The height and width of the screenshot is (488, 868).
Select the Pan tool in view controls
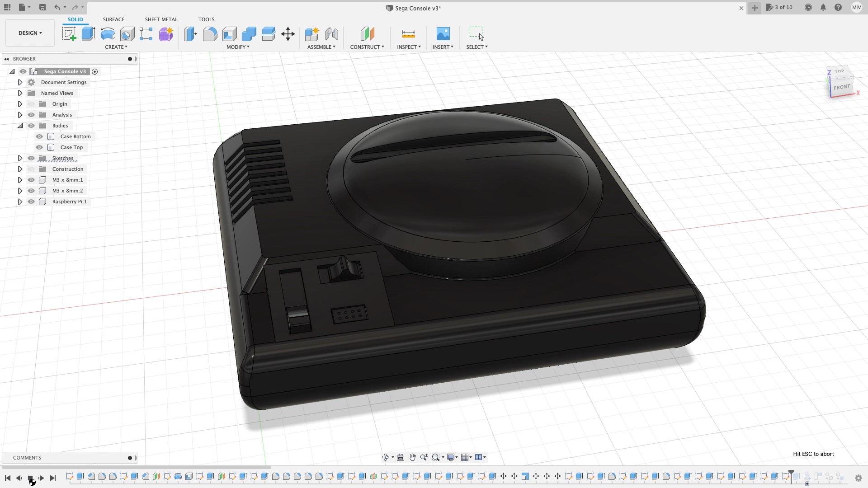(412, 457)
